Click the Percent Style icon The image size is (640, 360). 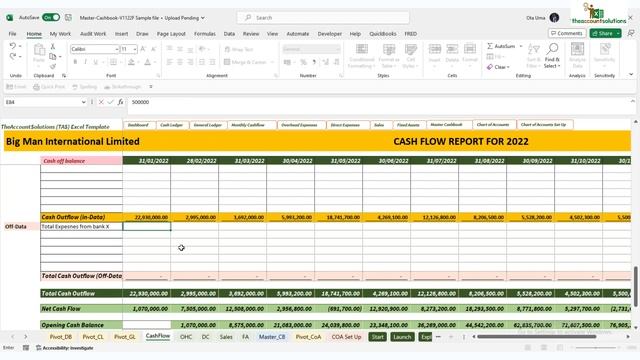pyautogui.click(x=303, y=62)
